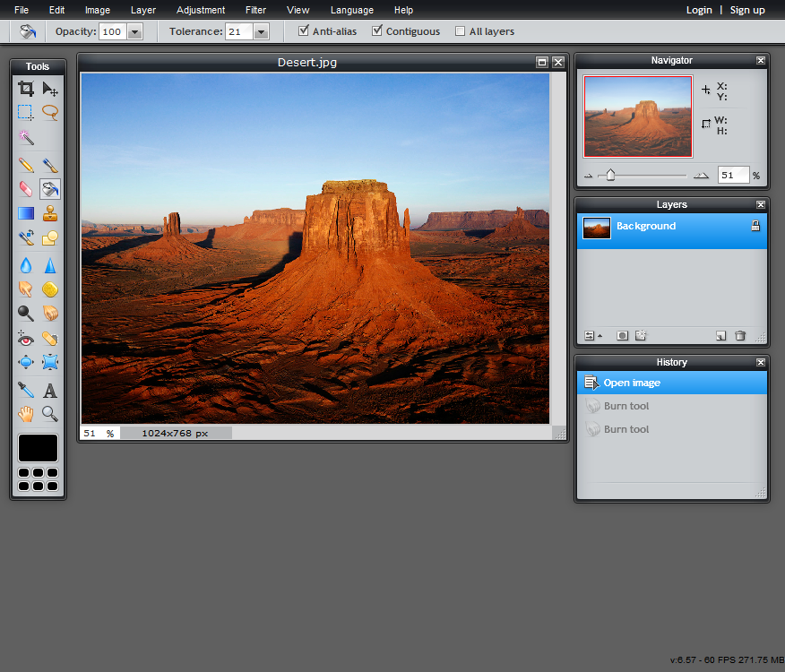The width and height of the screenshot is (785, 672).
Task: Disable the Anti-alias option
Action: tap(303, 30)
